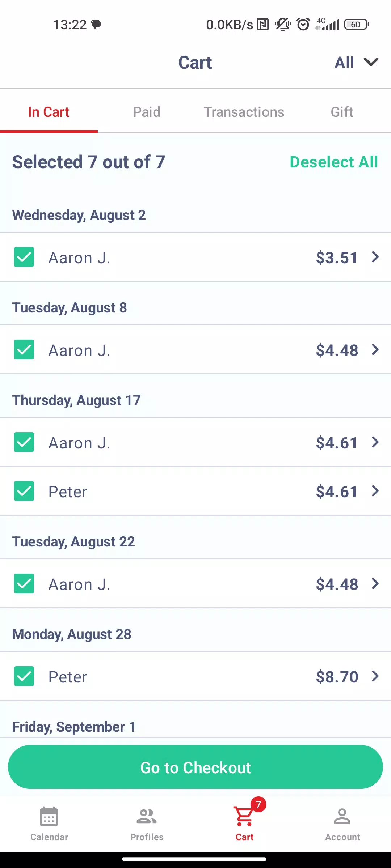Tap Go to Checkout button
This screenshot has height=868, width=391.
195,767
